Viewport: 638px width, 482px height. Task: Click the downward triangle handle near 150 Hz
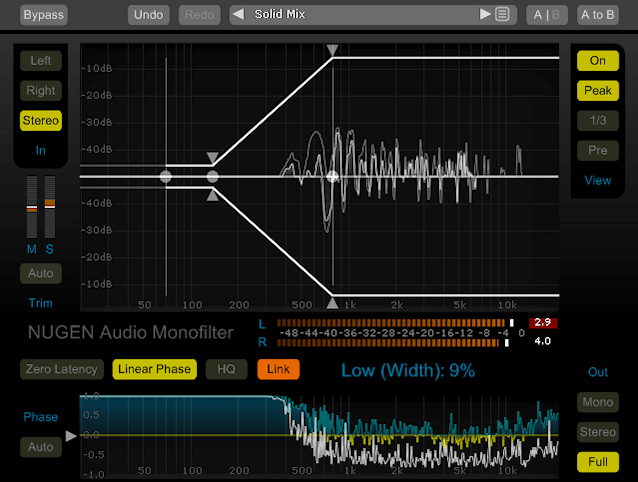[212, 158]
